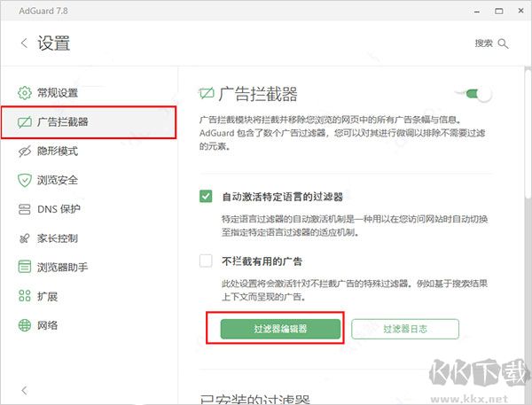Minimize the AdGuard window
Screen dimensions: 532x405
tap(477, 12)
